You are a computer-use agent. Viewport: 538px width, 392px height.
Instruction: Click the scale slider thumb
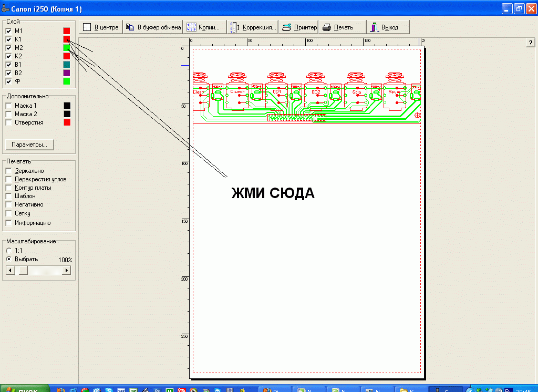(x=23, y=271)
